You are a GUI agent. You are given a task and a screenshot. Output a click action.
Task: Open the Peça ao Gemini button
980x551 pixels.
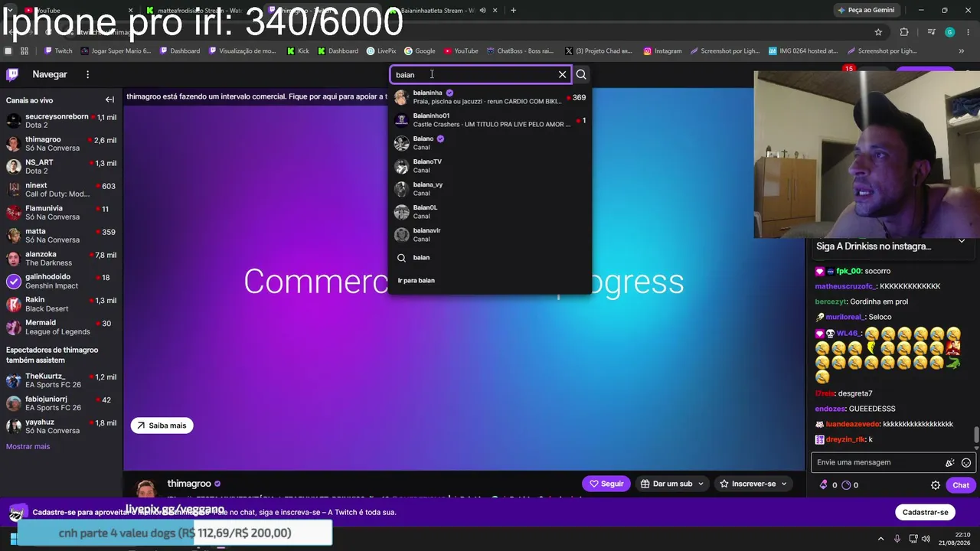[866, 10]
